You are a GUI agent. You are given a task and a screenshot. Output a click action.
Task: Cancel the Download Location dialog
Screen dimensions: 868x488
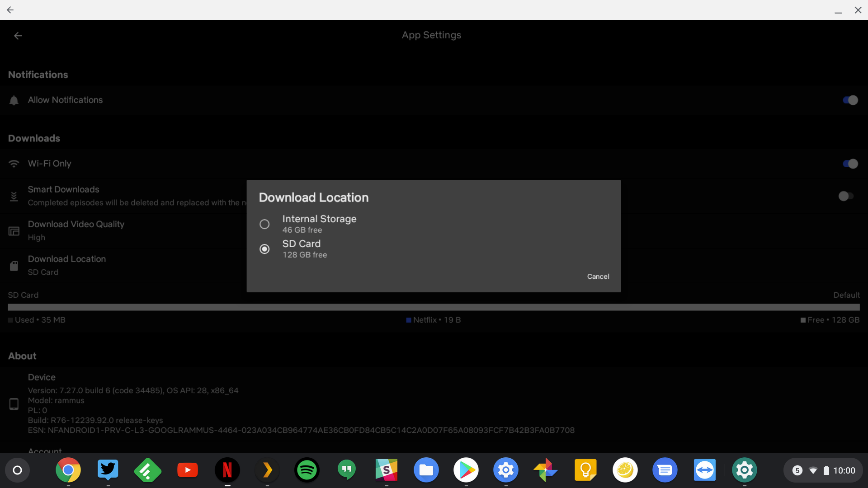(x=598, y=276)
